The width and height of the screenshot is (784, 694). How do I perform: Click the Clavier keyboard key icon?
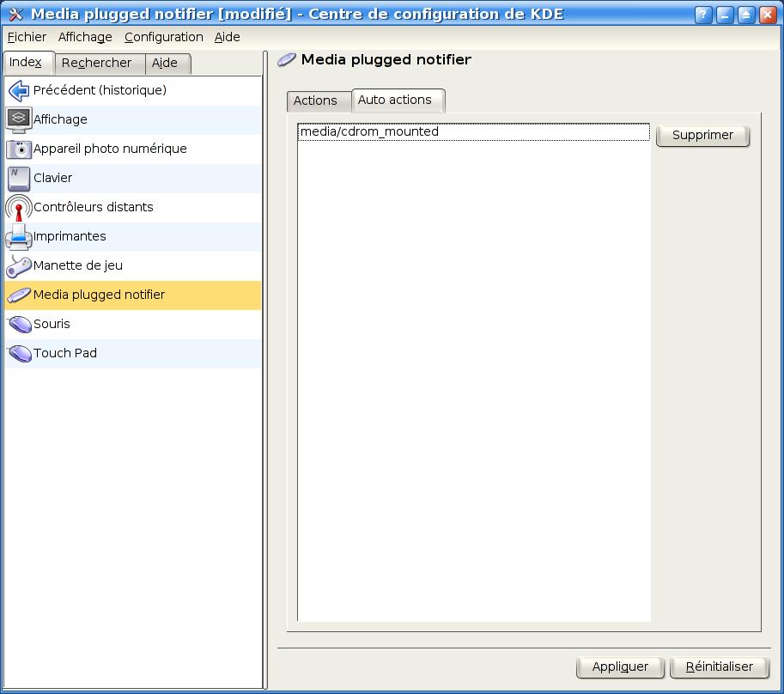tap(19, 178)
